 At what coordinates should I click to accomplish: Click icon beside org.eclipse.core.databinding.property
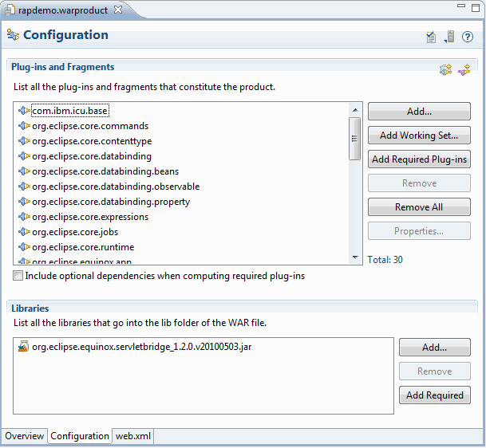click(x=24, y=202)
